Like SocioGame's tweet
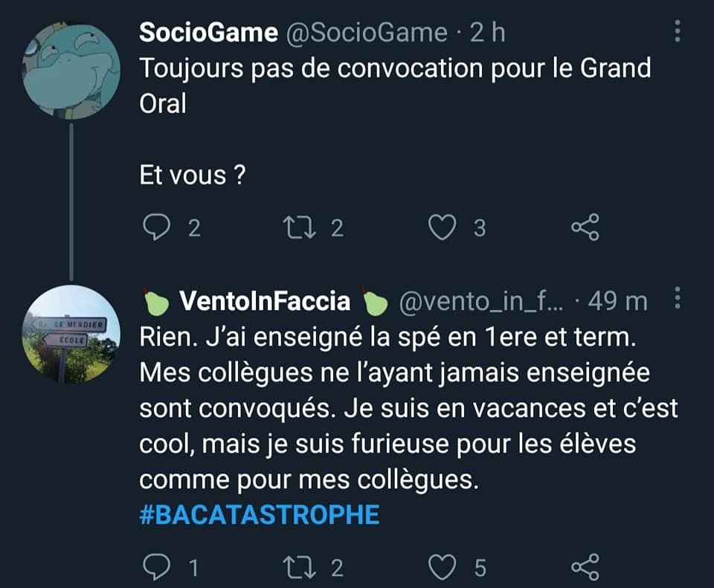 pyautogui.click(x=443, y=228)
